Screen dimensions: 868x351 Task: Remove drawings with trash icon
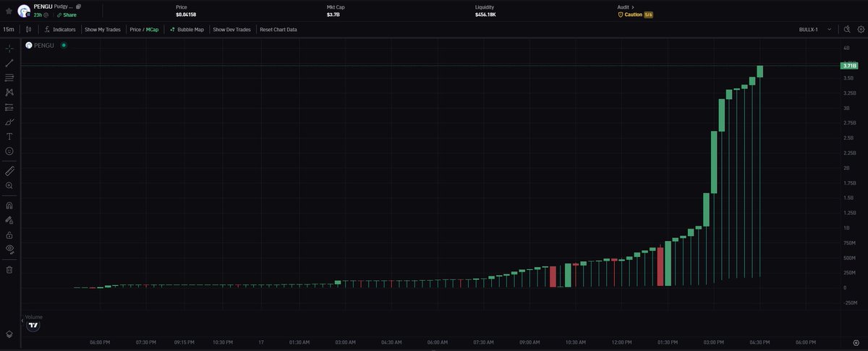tap(9, 270)
